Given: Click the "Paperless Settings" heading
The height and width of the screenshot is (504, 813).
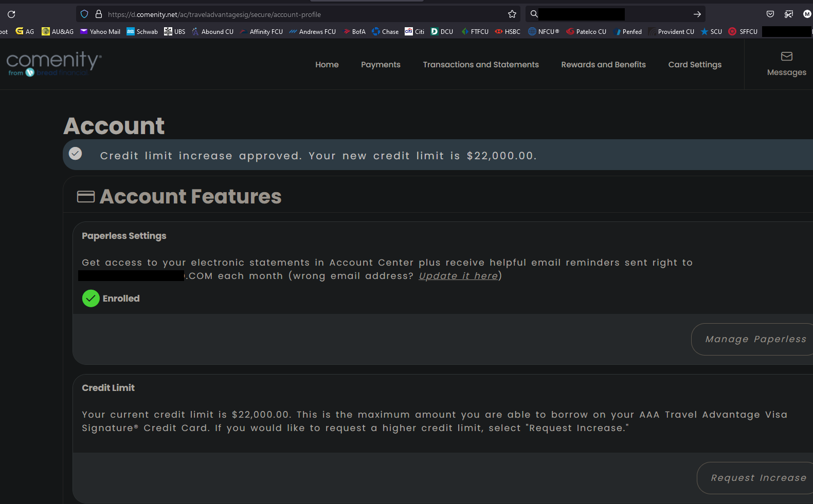Looking at the screenshot, I should coord(124,236).
